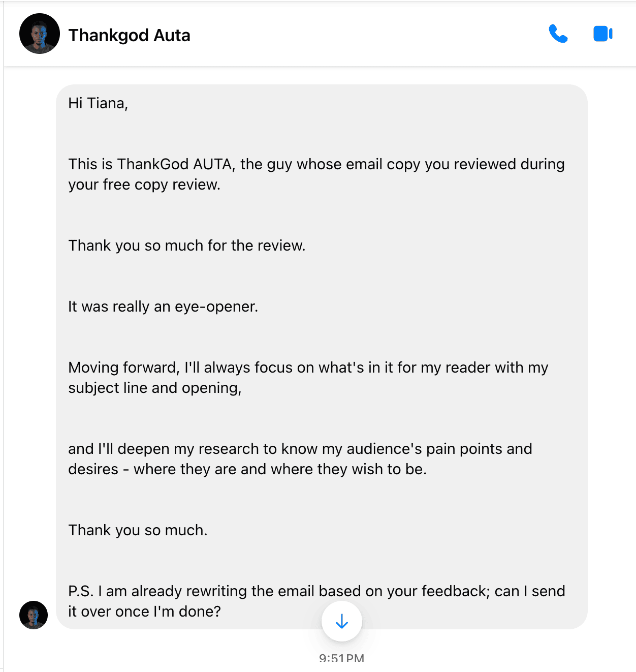Click the "It was really an eye-opener." line
The height and width of the screenshot is (672, 636).
coord(163,307)
